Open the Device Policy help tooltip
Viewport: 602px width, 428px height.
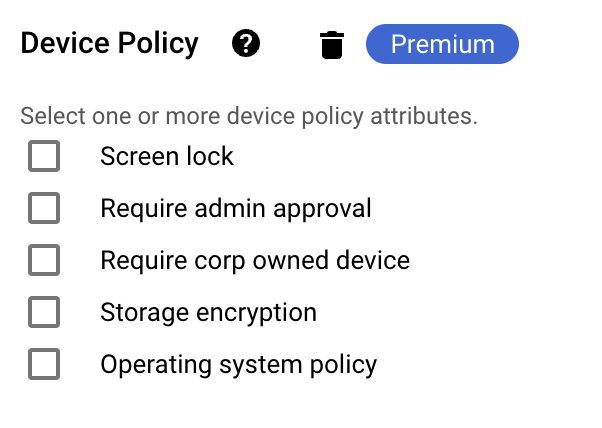pos(246,44)
